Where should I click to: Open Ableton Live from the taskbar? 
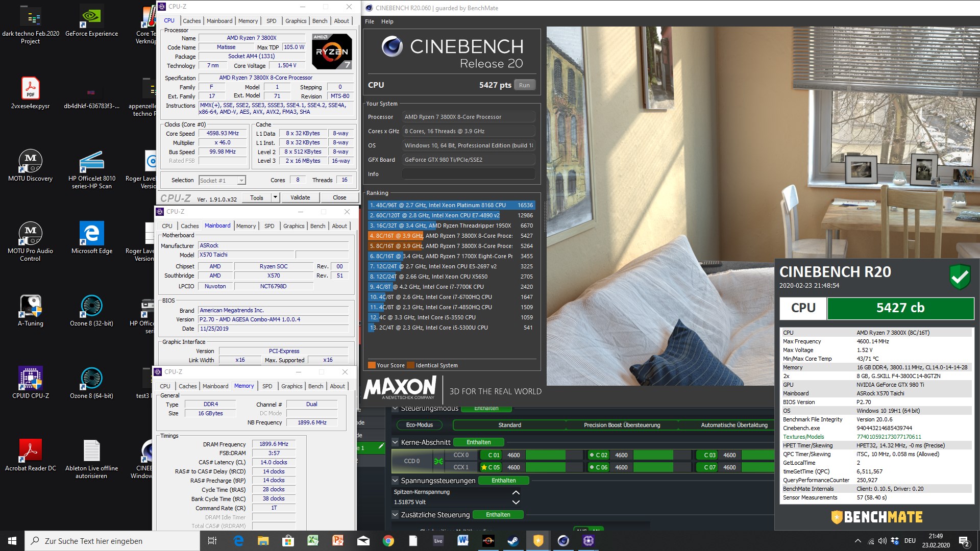438,541
